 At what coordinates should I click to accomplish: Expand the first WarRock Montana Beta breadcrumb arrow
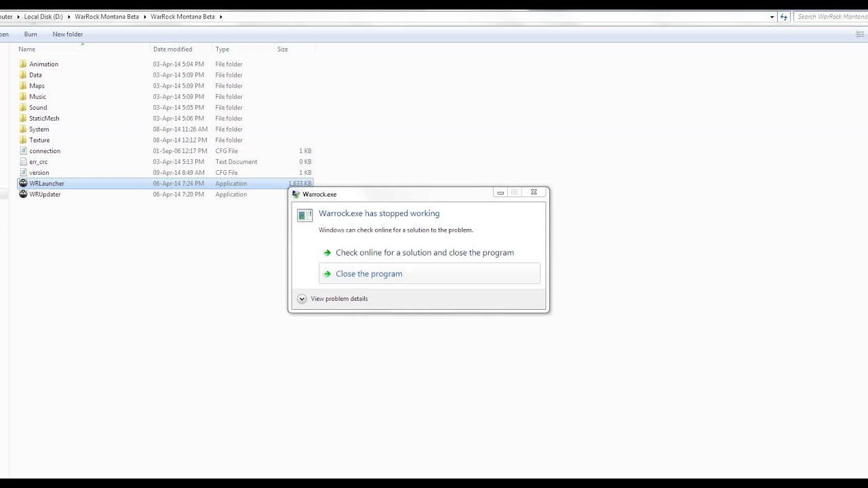[x=144, y=17]
